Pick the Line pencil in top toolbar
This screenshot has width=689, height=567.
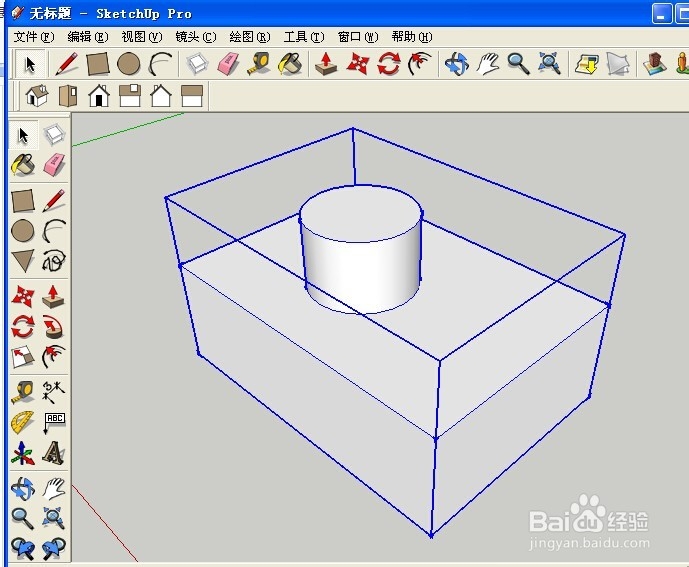tap(67, 64)
